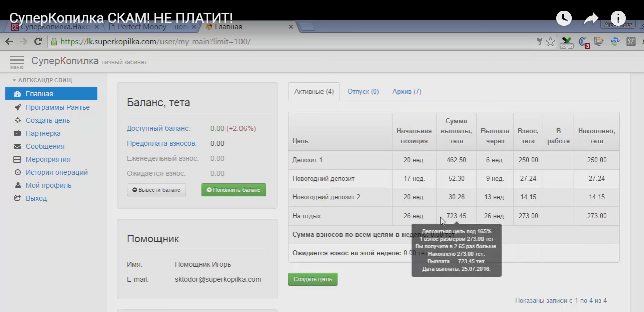The height and width of the screenshot is (312, 644).
Task: Click the P2P extension icon
Action: 615,42
